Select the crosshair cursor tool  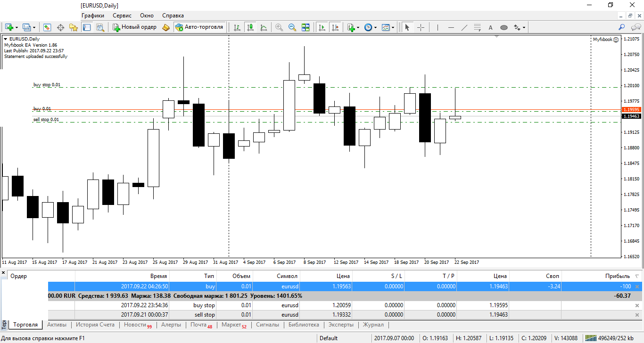pyautogui.click(x=421, y=27)
